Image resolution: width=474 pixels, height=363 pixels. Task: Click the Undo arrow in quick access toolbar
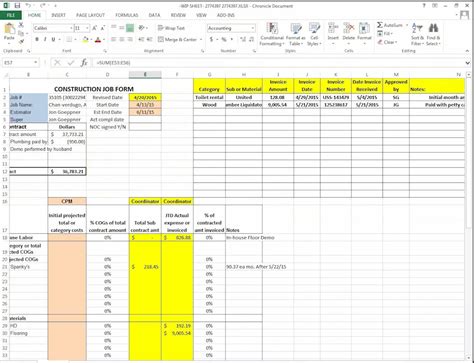(28, 6)
